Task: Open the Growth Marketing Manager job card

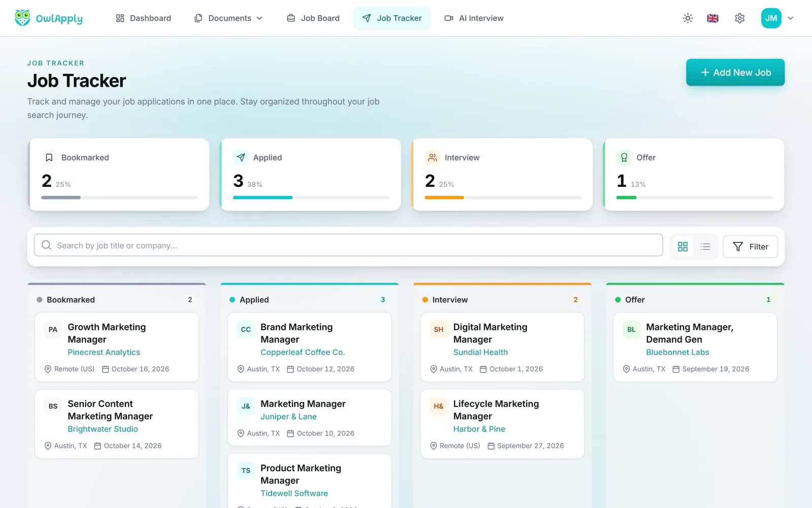Action: coord(117,347)
